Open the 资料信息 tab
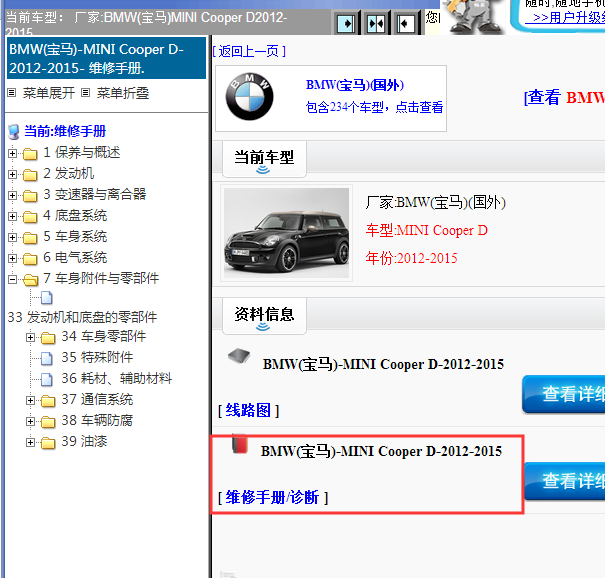 (264, 316)
